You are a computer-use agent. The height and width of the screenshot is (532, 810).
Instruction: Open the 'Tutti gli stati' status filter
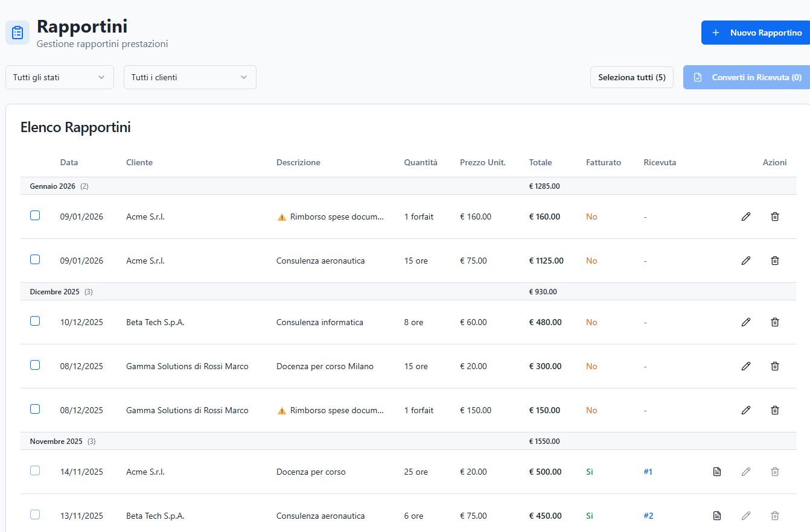[59, 77]
